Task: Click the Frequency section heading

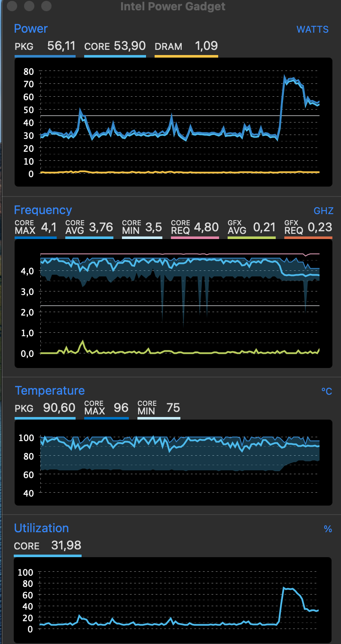Action: [43, 210]
